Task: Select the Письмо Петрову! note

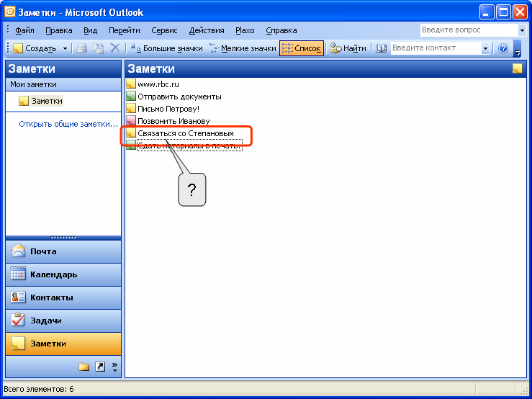Action: [x=168, y=109]
